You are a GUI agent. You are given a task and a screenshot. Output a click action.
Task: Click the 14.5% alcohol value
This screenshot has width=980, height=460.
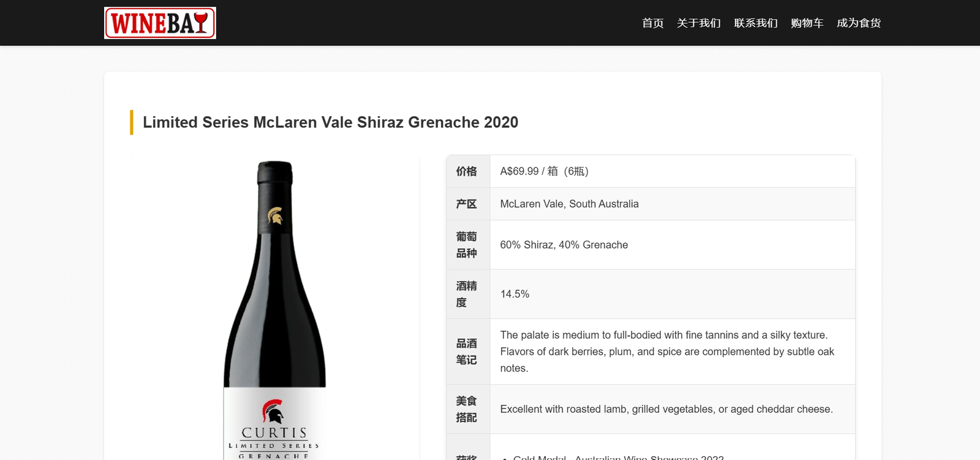514,294
